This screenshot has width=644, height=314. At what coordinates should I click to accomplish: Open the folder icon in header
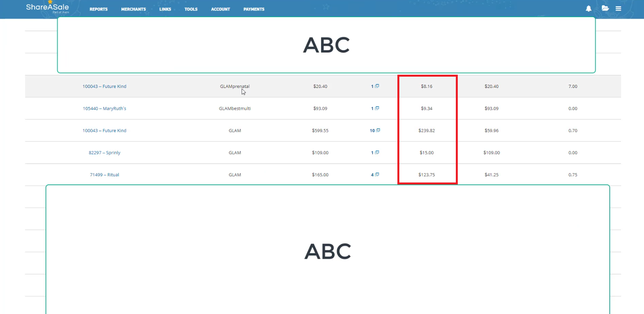click(x=605, y=8)
